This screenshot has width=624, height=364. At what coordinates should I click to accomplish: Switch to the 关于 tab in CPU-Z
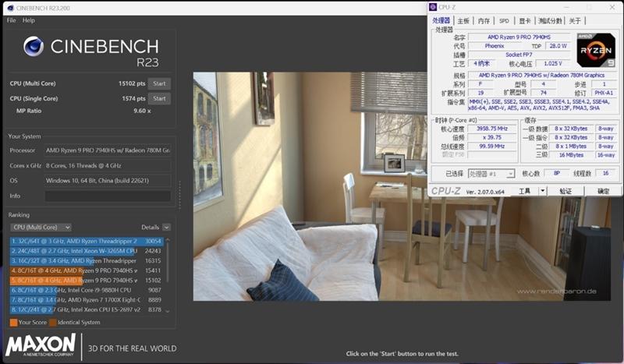(x=575, y=21)
